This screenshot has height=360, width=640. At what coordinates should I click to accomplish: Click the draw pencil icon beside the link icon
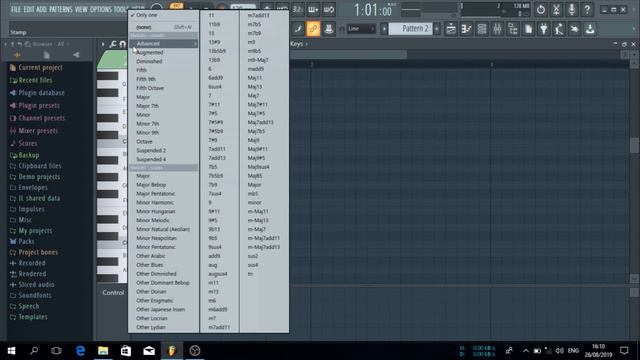tap(298, 29)
